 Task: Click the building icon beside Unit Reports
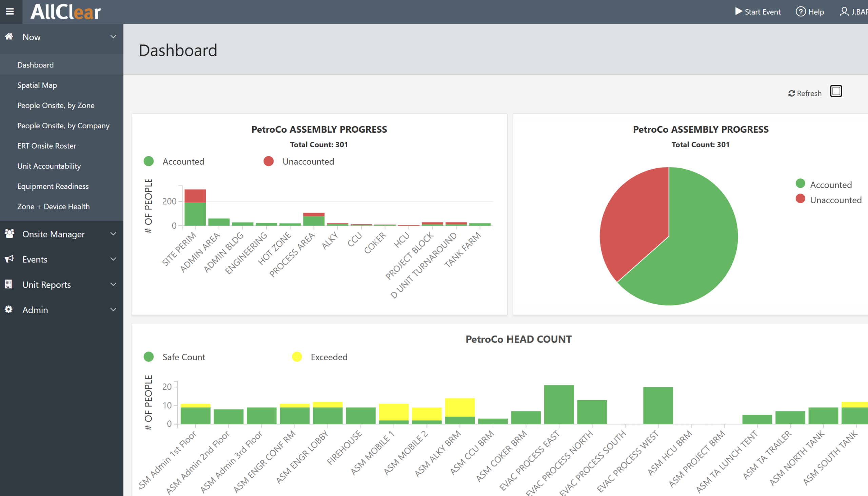(8, 284)
